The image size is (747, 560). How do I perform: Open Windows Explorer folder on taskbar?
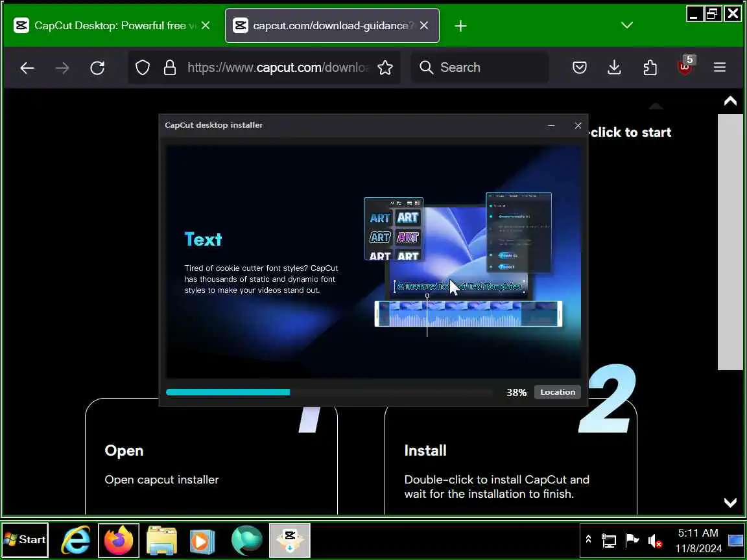pyautogui.click(x=161, y=540)
